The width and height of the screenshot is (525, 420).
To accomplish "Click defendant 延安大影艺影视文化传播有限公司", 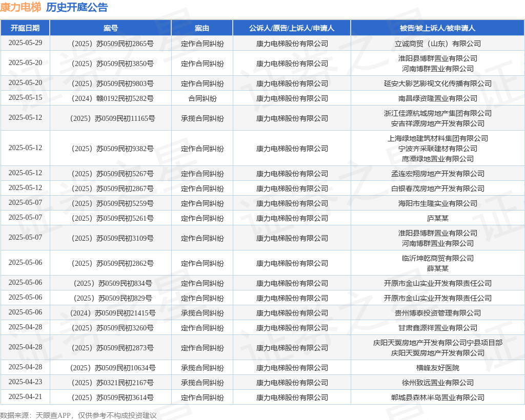I will point(438,83).
